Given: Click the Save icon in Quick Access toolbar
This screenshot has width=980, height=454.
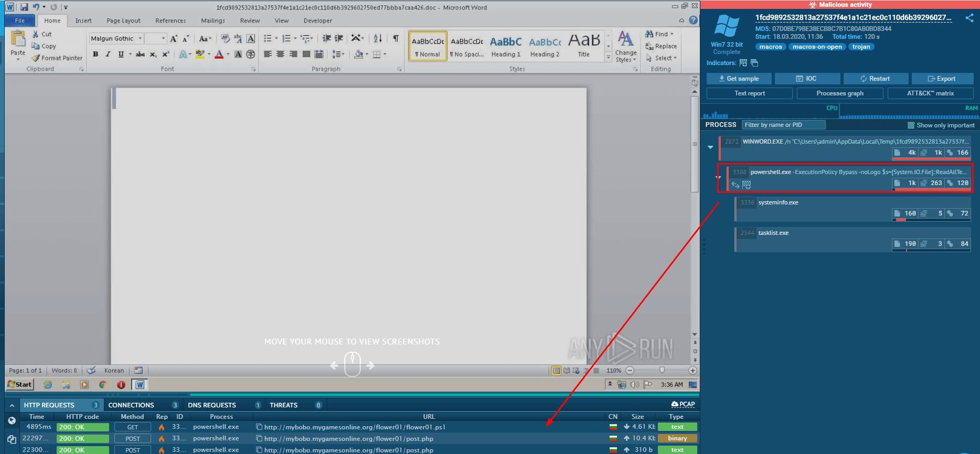Looking at the screenshot, I should point(24,7).
